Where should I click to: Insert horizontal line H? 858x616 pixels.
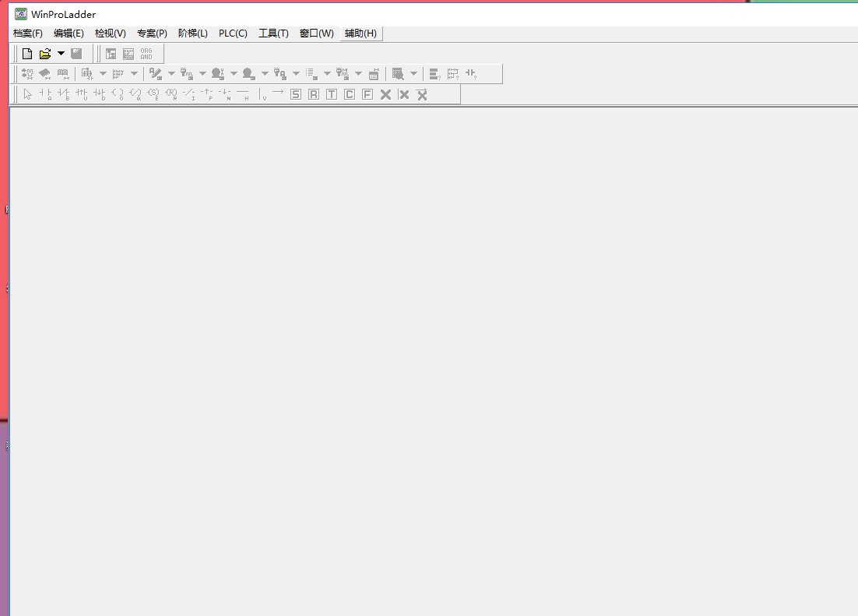pos(243,94)
